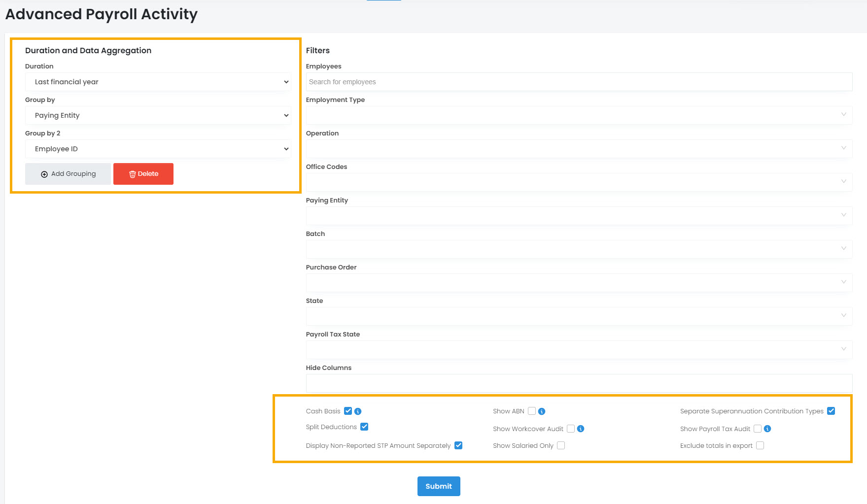Expand the Employment Type filter dropdown
The image size is (867, 504).
coord(579,115)
